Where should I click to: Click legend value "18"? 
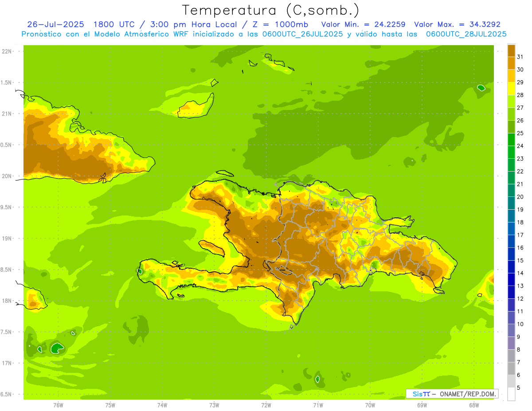(x=520, y=222)
